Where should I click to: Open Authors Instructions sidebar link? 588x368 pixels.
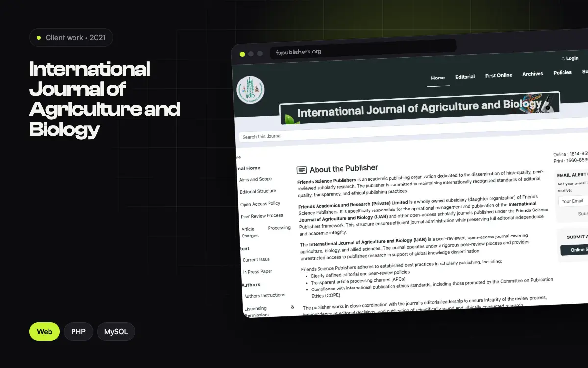(x=265, y=295)
